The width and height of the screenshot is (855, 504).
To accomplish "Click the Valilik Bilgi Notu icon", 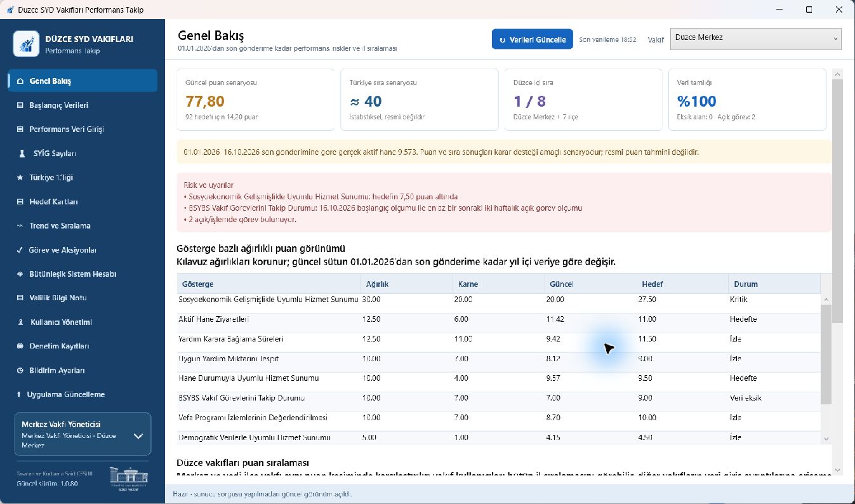I will click(x=20, y=298).
